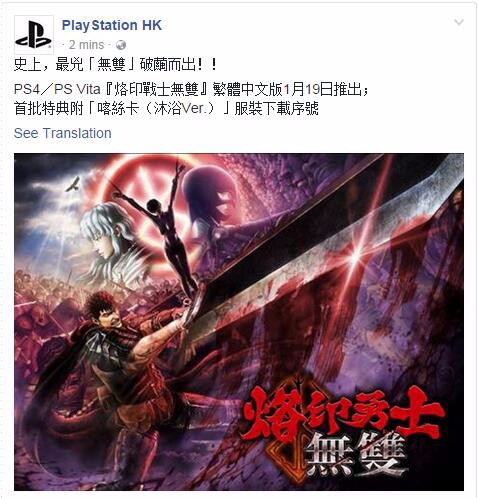The height and width of the screenshot is (498, 478).
Task: Click the See Translation link
Action: pyautogui.click(x=63, y=133)
